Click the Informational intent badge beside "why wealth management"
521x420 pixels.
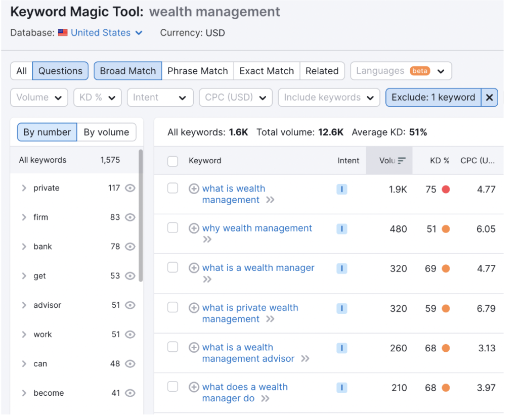pos(342,228)
